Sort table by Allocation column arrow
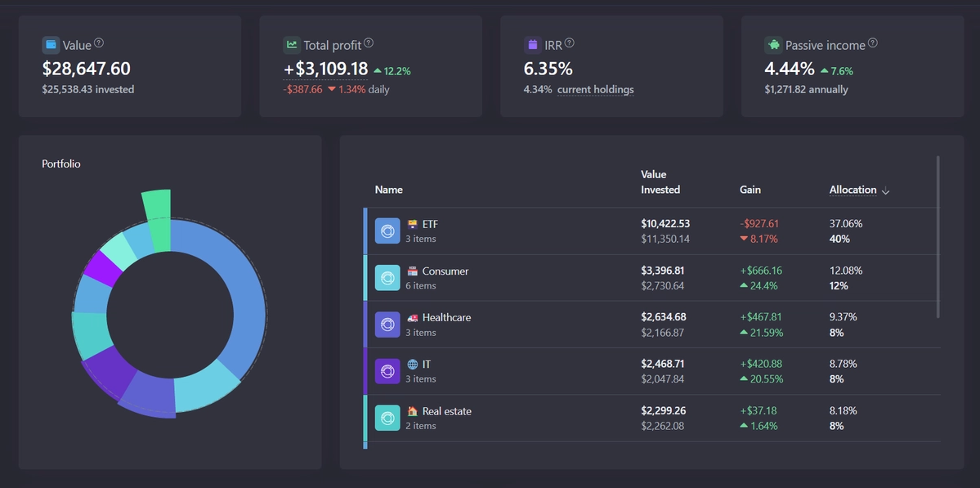Viewport: 980px width, 488px height. 885,190
